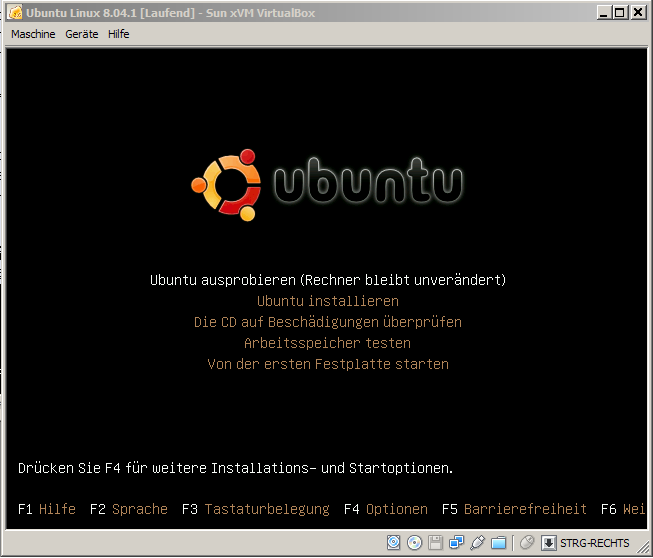
Task: Click the VirtualBox title bar icon
Action: [15, 12]
